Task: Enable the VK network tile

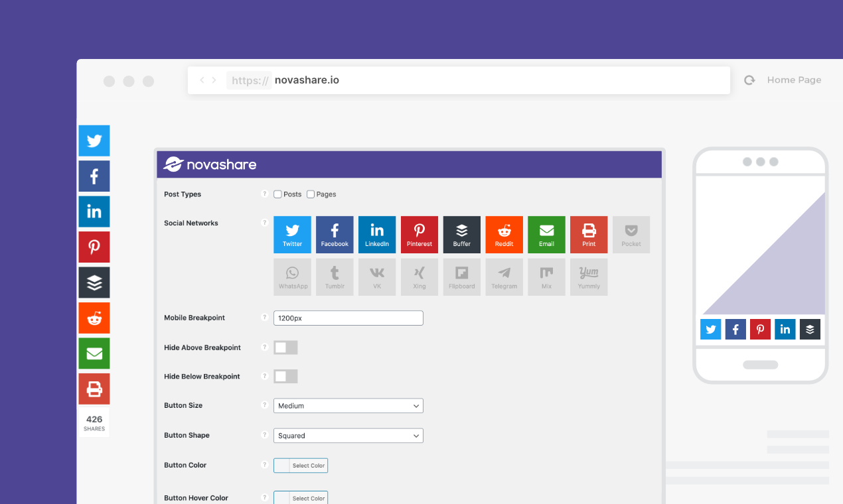Action: point(377,277)
